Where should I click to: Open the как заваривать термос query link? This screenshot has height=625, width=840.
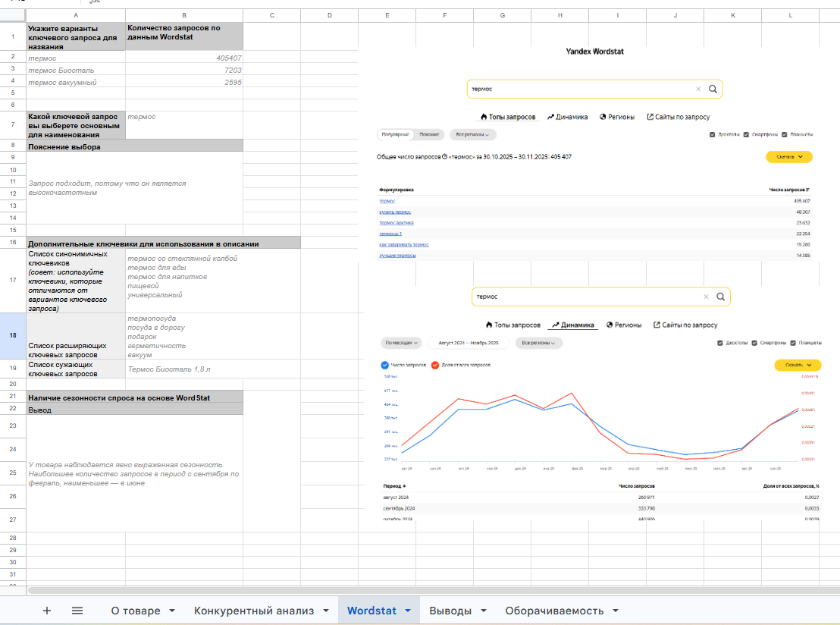pyautogui.click(x=403, y=244)
